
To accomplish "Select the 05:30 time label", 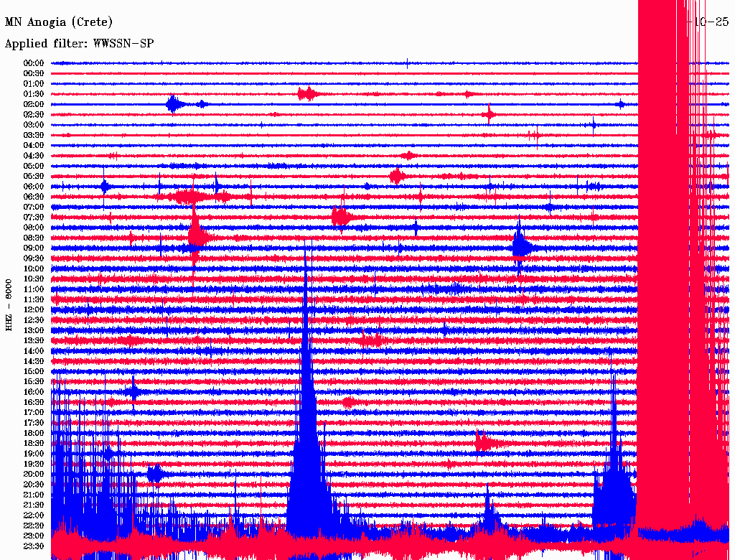I will tap(34, 177).
